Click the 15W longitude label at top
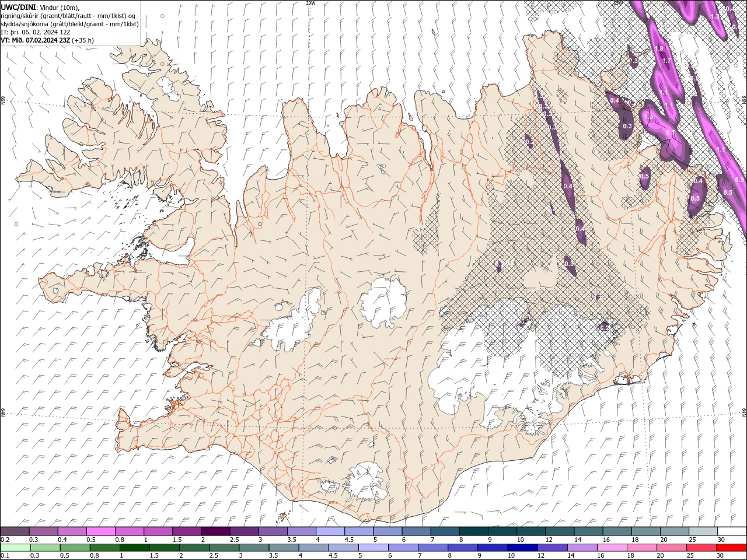 tap(618, 3)
